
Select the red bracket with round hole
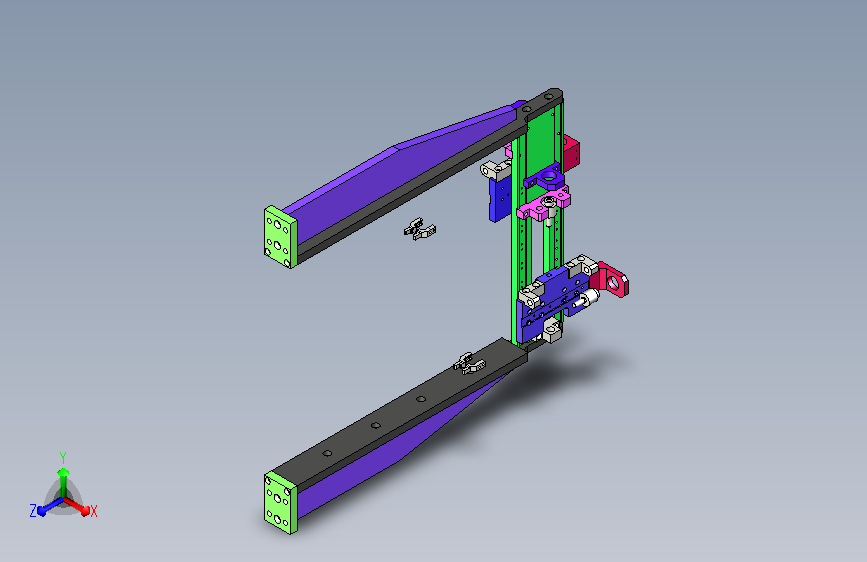[x=609, y=279]
